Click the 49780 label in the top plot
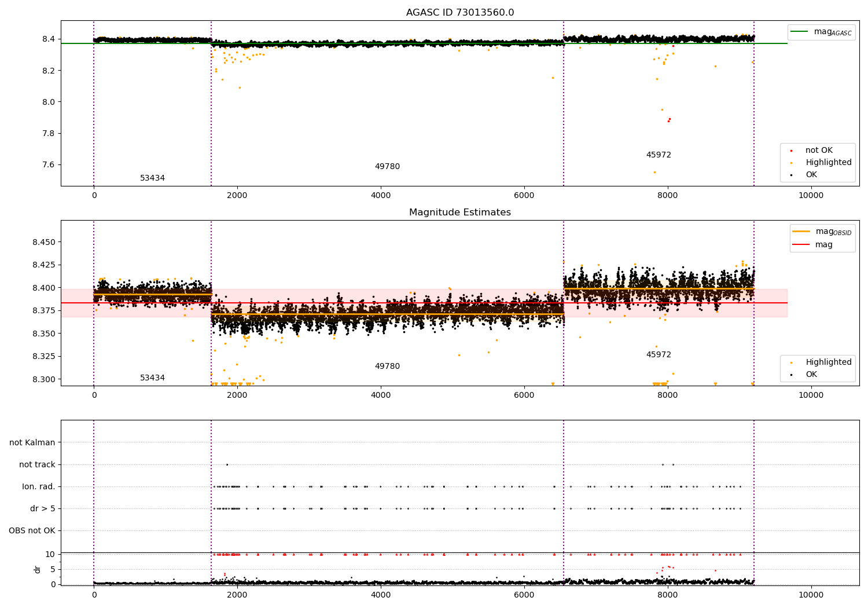 387,167
